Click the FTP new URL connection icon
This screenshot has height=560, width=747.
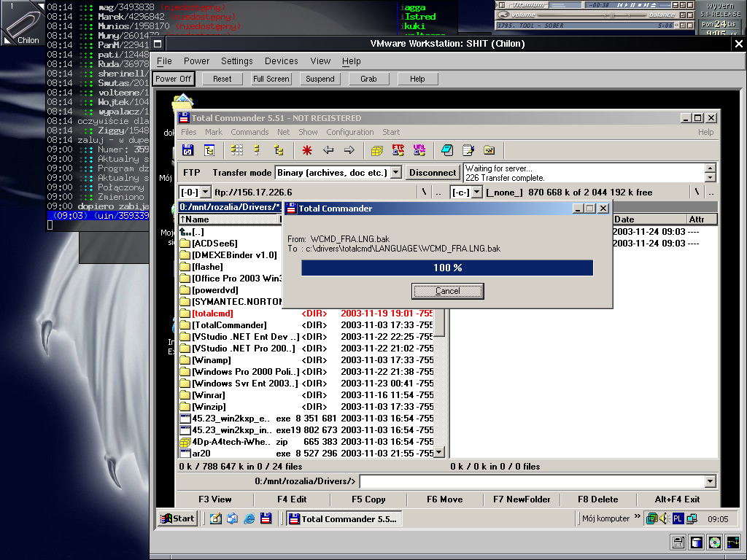419,150
